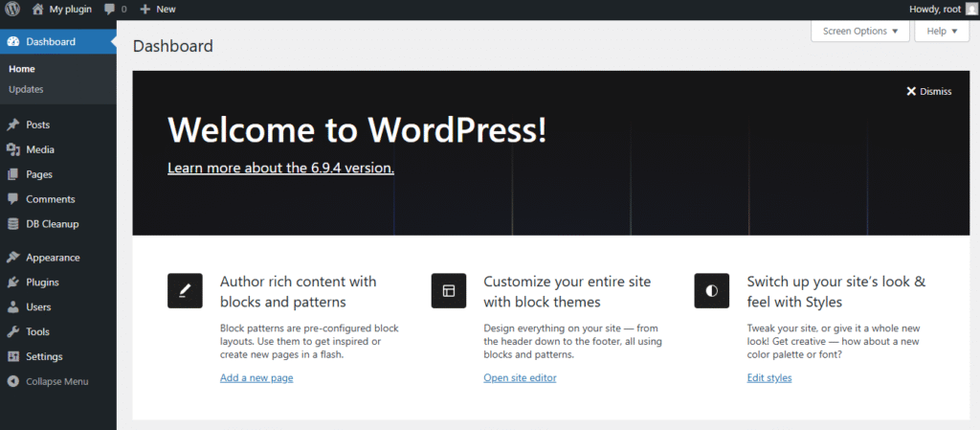This screenshot has width=980, height=430.
Task: Open the Media library menu
Action: 40,149
